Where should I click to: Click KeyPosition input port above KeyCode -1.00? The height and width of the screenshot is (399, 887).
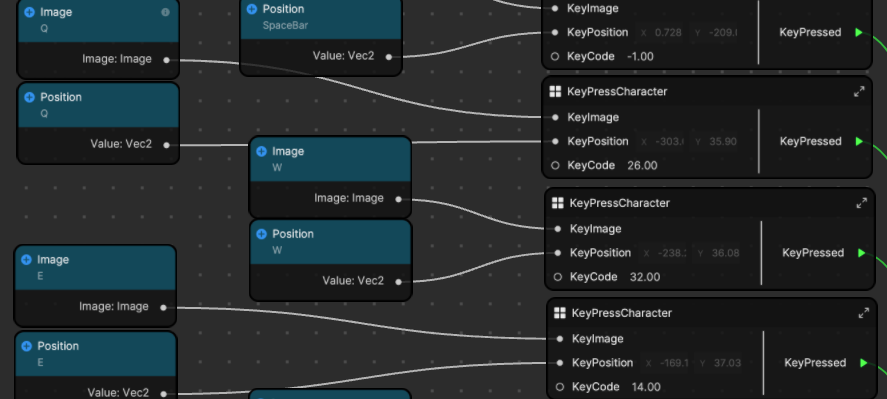coord(555,32)
